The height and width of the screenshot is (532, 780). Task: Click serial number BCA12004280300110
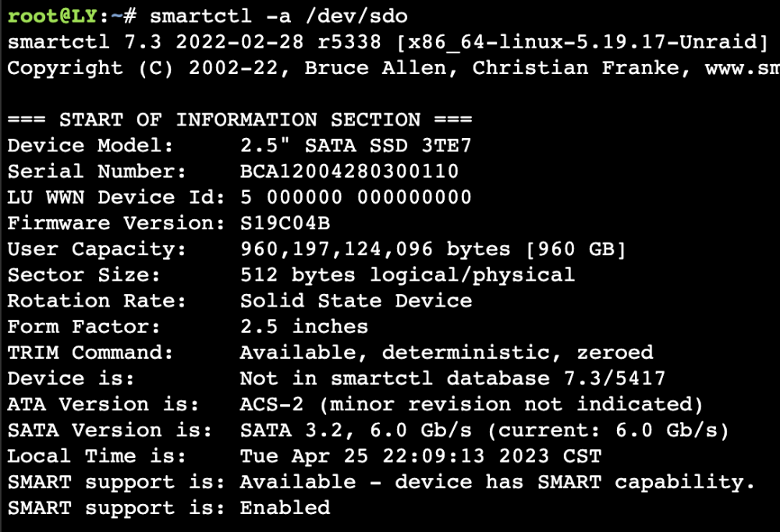coord(349,171)
